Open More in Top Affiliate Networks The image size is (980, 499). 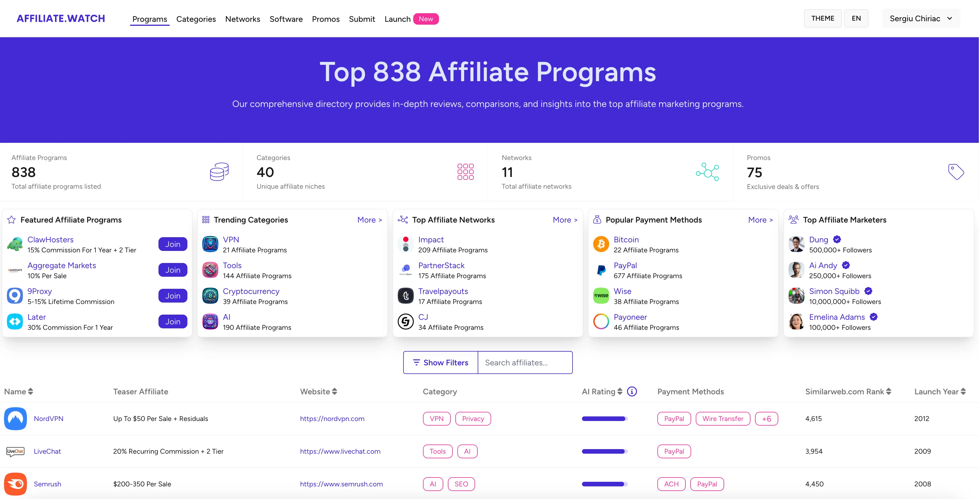(x=565, y=220)
